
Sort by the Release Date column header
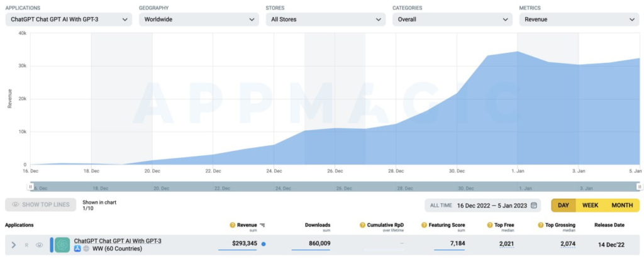(609, 225)
